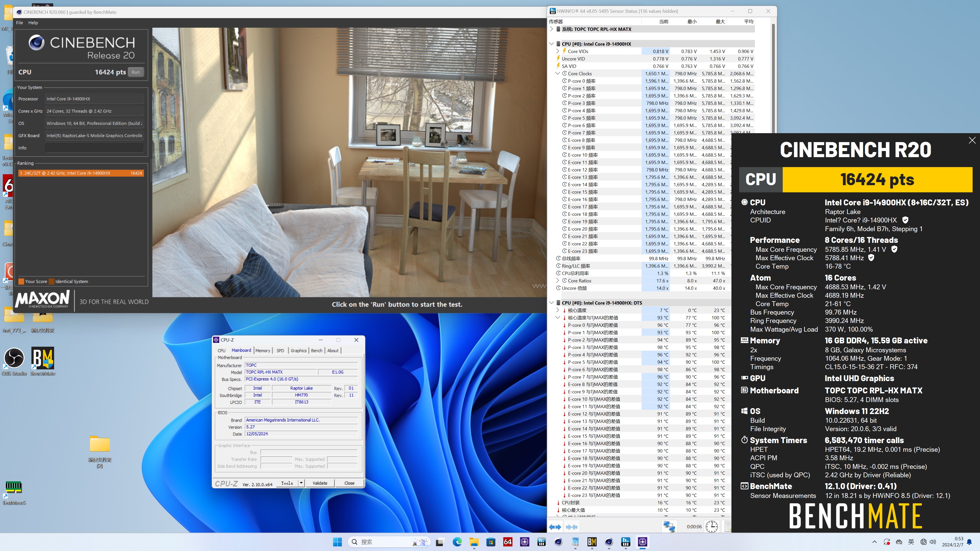Open the notification bell on the taskbar

[x=969, y=542]
